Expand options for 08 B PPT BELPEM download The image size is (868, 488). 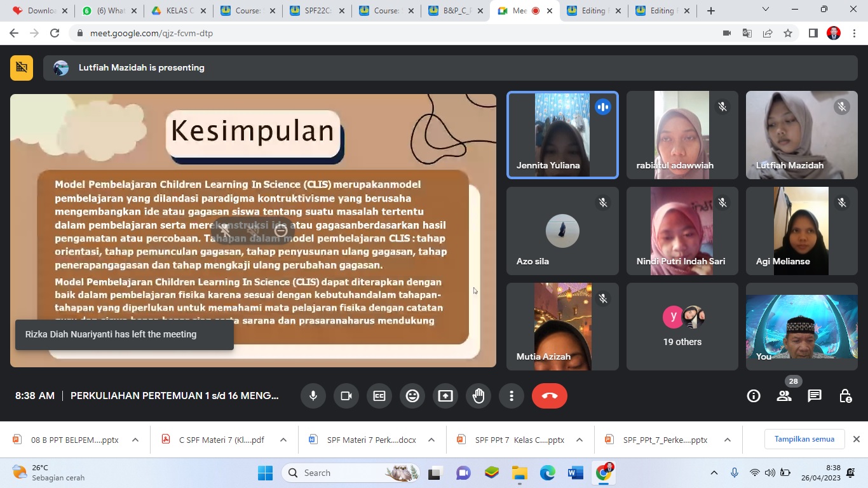pyautogui.click(x=135, y=440)
